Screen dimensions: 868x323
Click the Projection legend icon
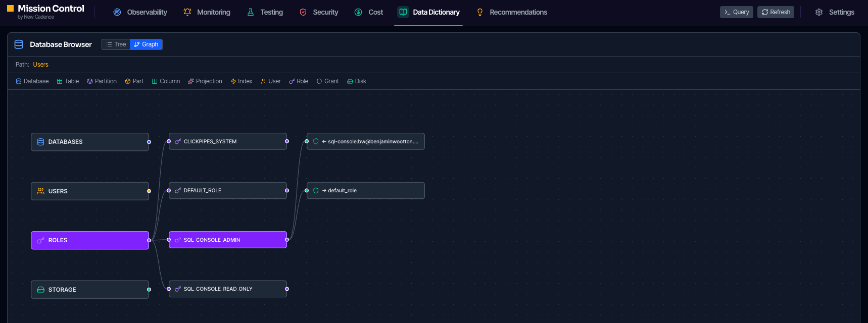point(191,81)
